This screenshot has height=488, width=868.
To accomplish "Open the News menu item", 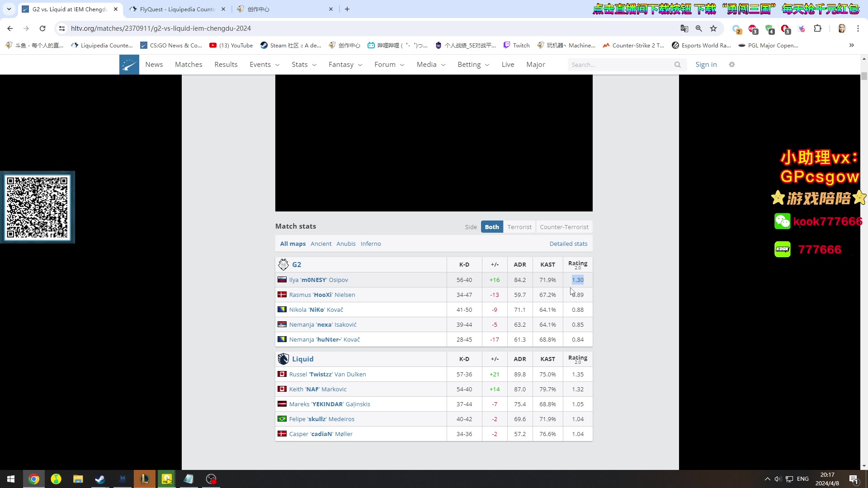I will [154, 65].
